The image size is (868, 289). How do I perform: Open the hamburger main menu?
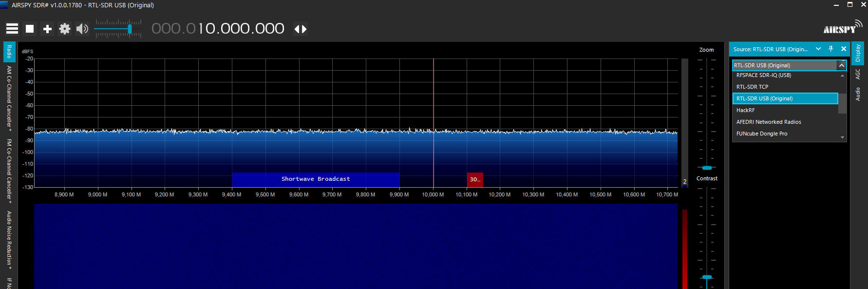coord(12,29)
